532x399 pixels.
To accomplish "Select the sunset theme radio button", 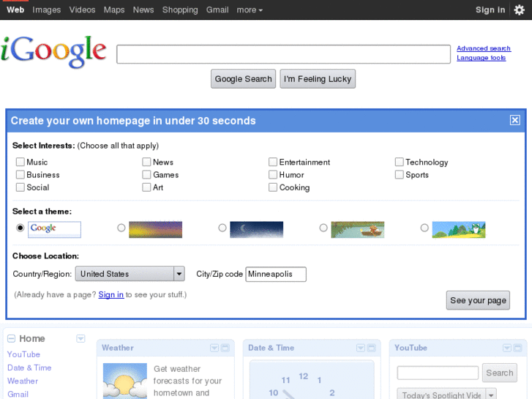I will pos(121,228).
